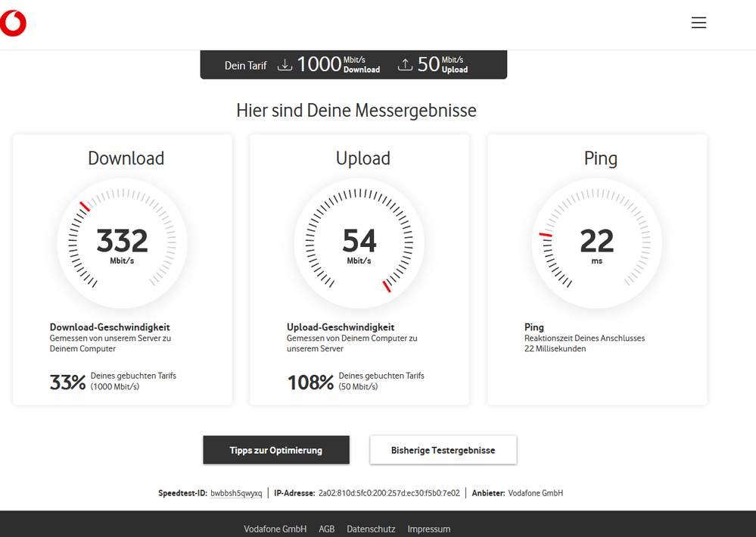756x537 pixels.
Task: Click the 'Upload-Geschwindigkeit' label
Action: pos(341,327)
